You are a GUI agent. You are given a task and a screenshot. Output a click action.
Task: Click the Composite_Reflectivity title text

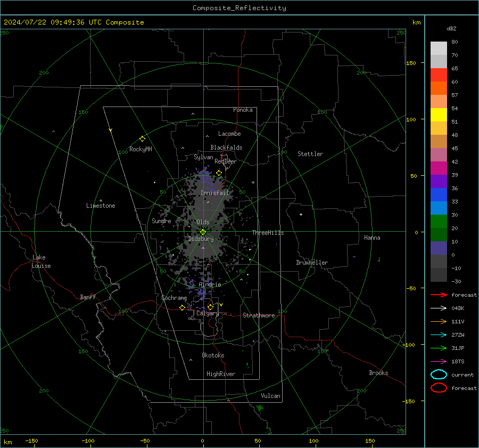click(x=239, y=8)
